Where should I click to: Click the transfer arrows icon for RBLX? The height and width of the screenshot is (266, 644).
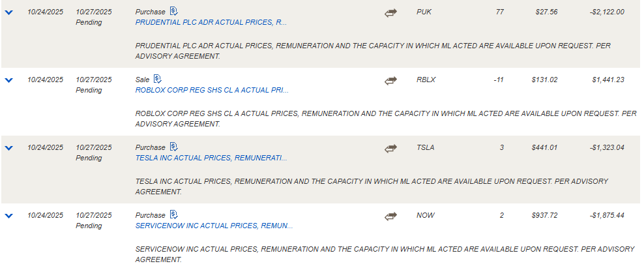[x=390, y=81]
